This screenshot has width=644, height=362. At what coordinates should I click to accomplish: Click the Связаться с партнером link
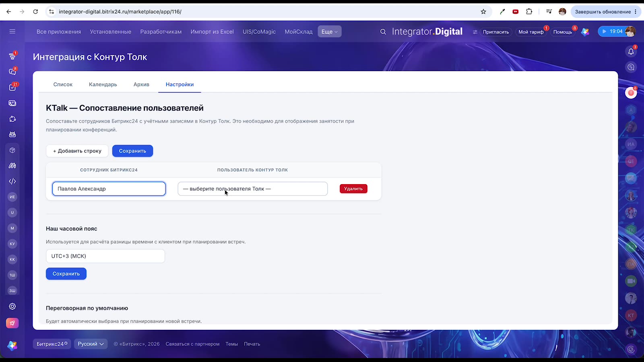192,344
